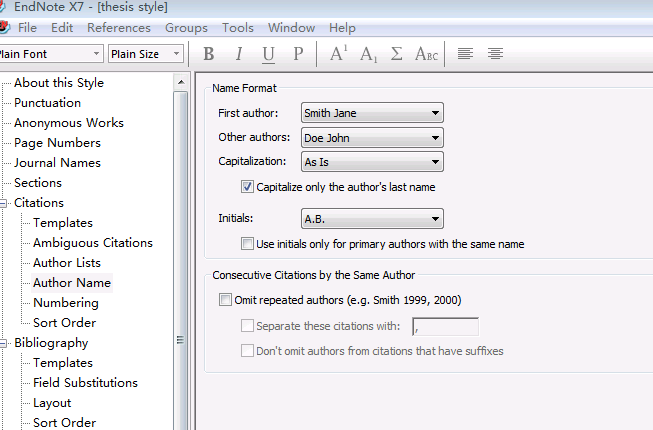Center align text
The height and width of the screenshot is (430, 653).
tap(495, 54)
